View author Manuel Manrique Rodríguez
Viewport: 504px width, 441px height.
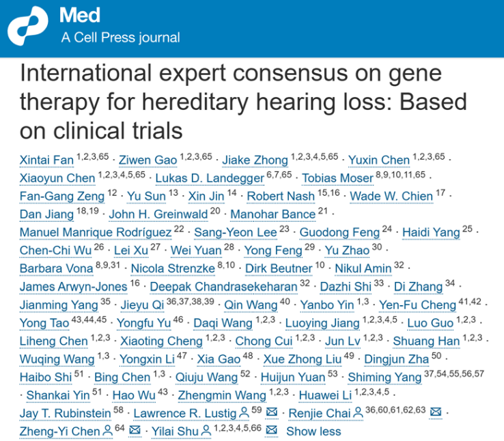coord(95,233)
